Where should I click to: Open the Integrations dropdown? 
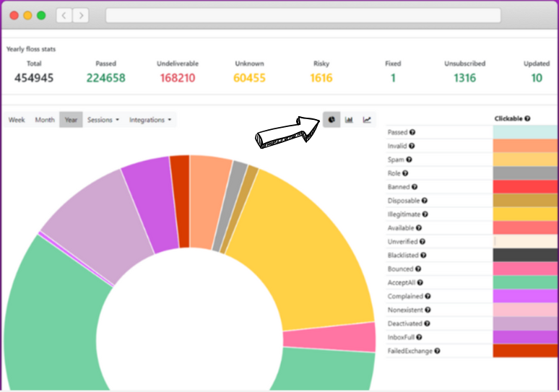pyautogui.click(x=150, y=120)
